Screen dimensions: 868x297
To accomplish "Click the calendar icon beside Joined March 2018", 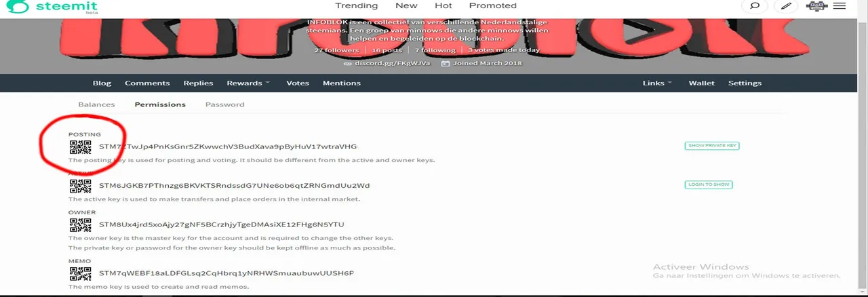I will pos(445,64).
